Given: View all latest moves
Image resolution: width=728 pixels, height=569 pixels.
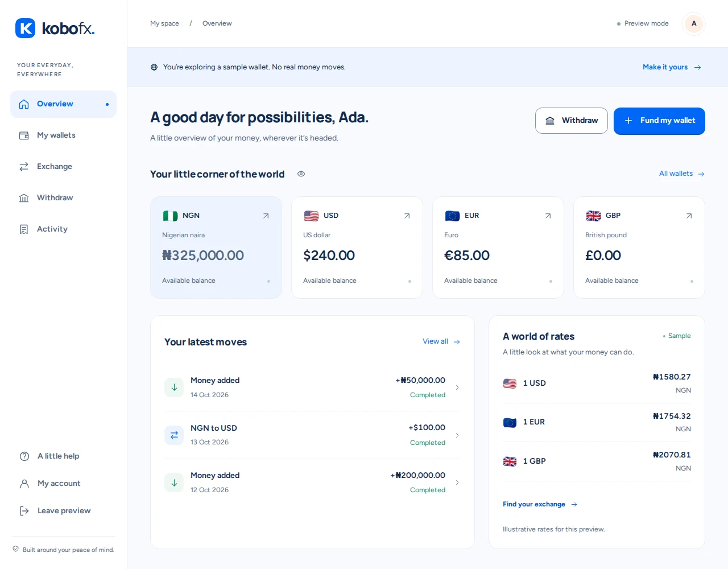Looking at the screenshot, I should coord(441,341).
